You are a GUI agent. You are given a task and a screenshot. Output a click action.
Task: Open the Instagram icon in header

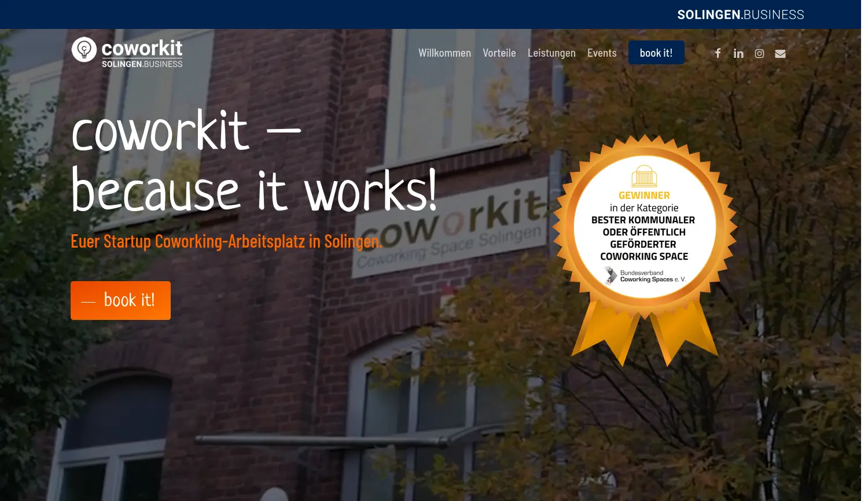click(x=759, y=53)
